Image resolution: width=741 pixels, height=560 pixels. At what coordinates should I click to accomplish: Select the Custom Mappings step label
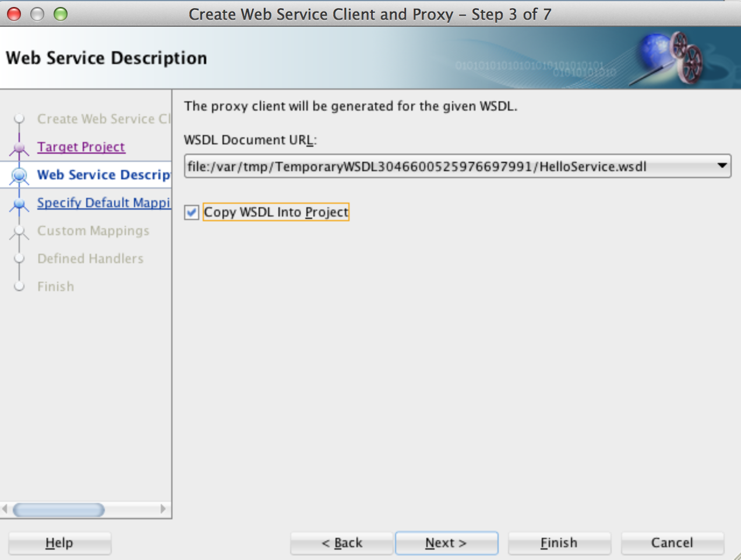pos(93,231)
